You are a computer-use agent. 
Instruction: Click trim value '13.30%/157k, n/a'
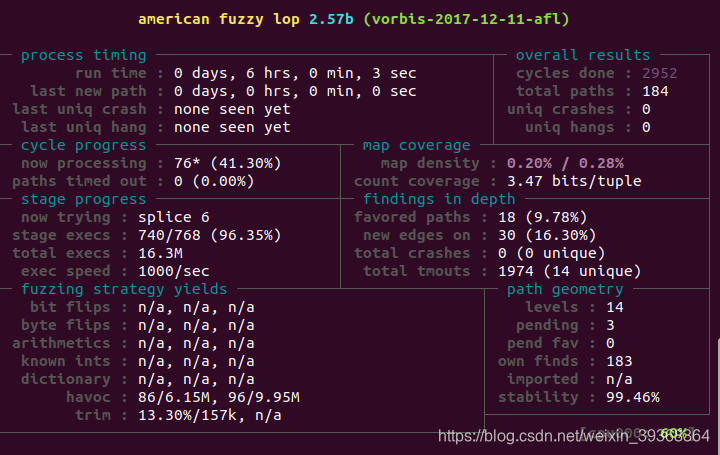coord(210,415)
